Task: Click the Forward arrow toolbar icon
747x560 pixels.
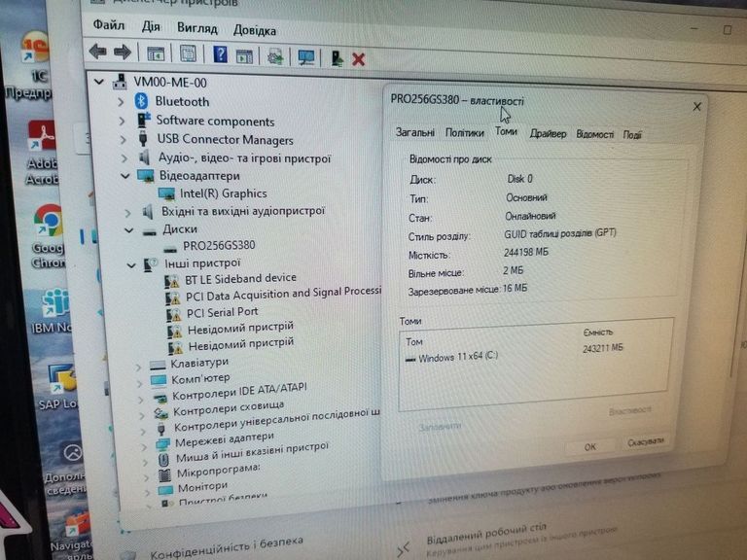Action: (123, 52)
